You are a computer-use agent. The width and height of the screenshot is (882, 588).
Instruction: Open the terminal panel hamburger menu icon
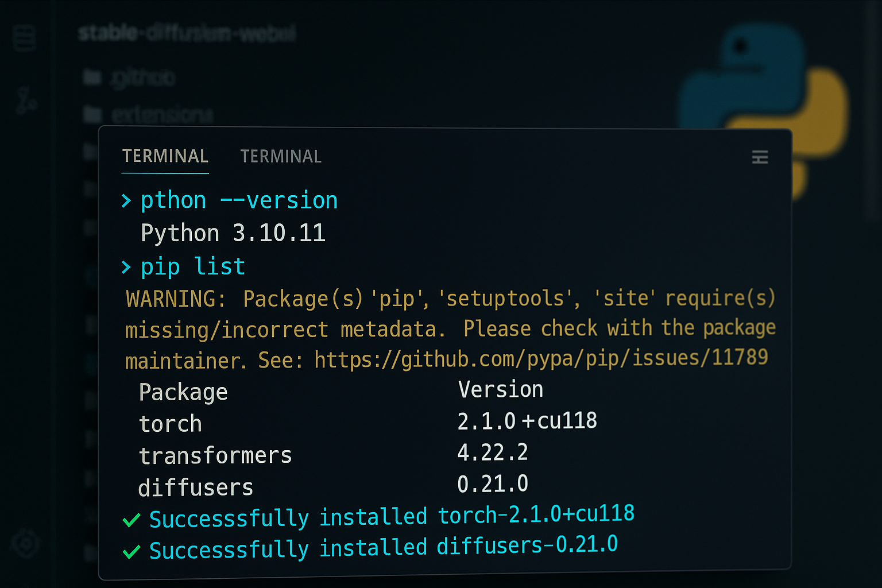tap(760, 157)
